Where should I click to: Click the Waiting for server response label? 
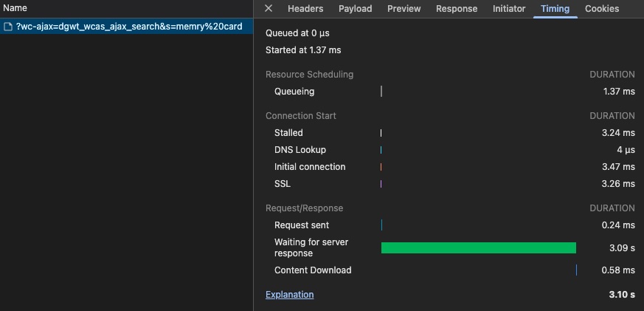coord(311,247)
